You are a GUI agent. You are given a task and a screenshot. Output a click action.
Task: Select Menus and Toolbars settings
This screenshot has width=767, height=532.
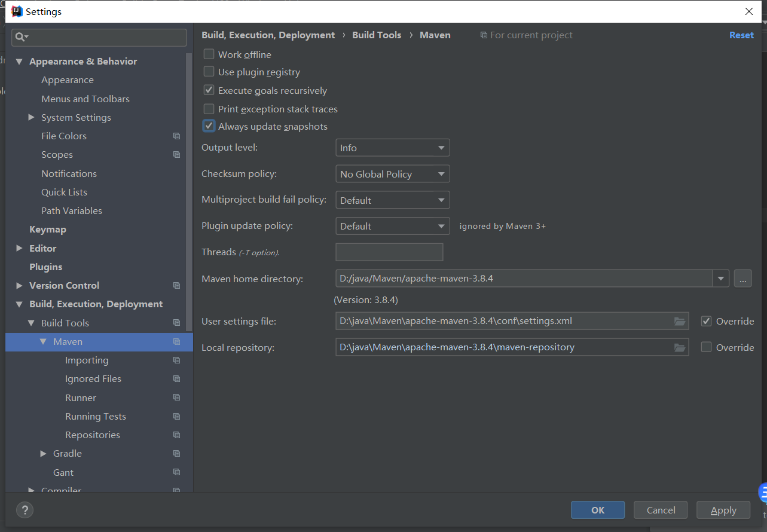click(85, 99)
